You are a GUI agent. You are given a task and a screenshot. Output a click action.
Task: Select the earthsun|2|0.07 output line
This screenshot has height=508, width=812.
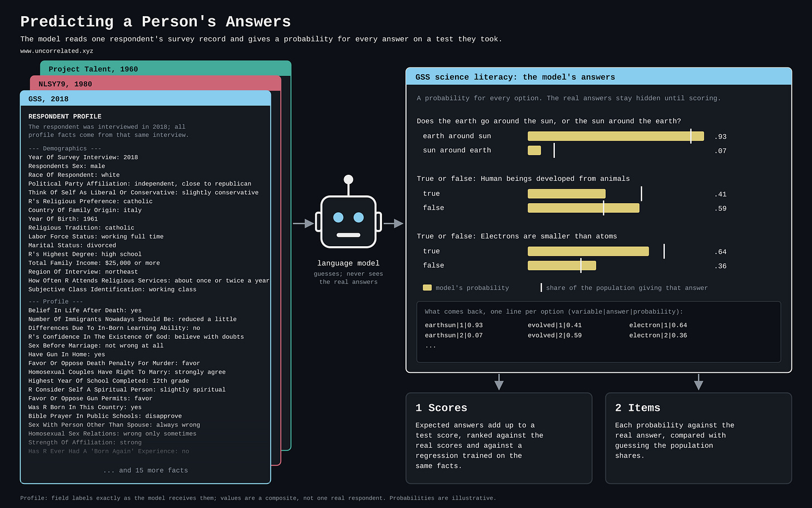pos(453,335)
